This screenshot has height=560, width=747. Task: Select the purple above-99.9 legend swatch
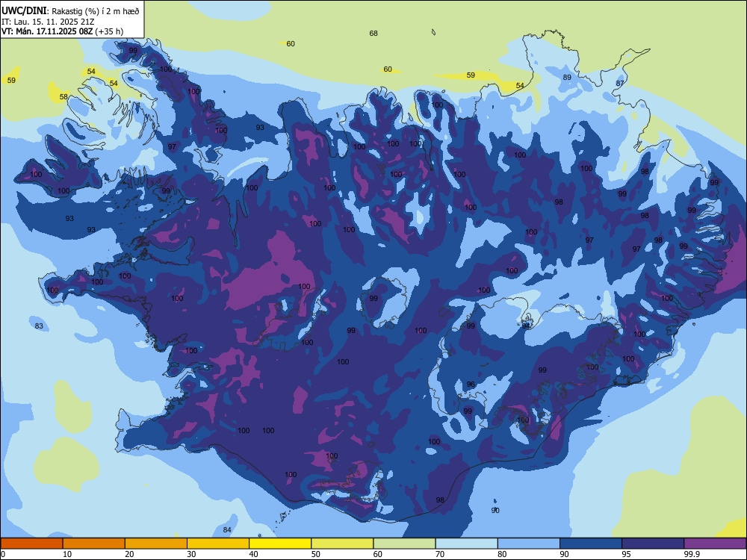point(715,544)
